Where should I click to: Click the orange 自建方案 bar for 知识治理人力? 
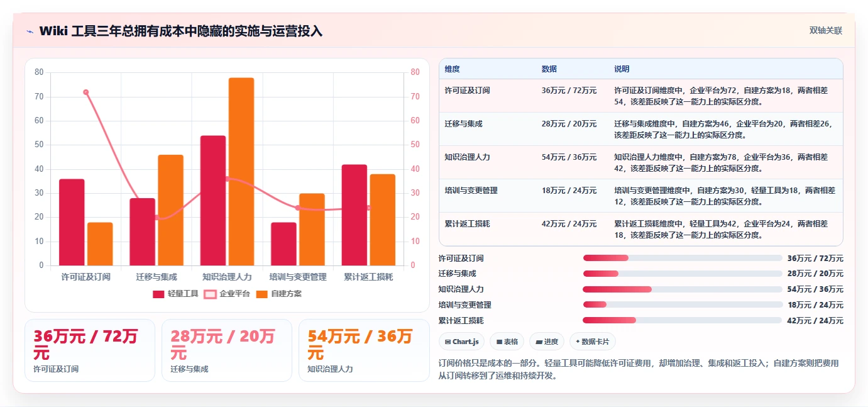click(241, 172)
